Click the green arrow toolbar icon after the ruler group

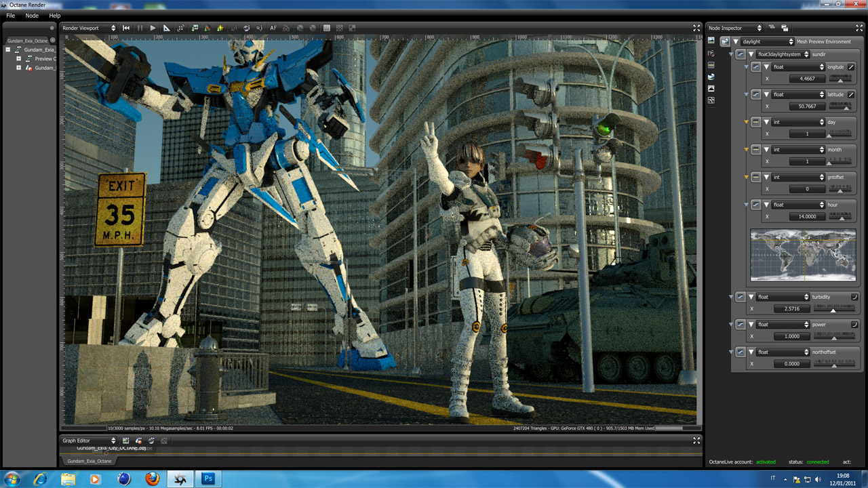(195, 28)
